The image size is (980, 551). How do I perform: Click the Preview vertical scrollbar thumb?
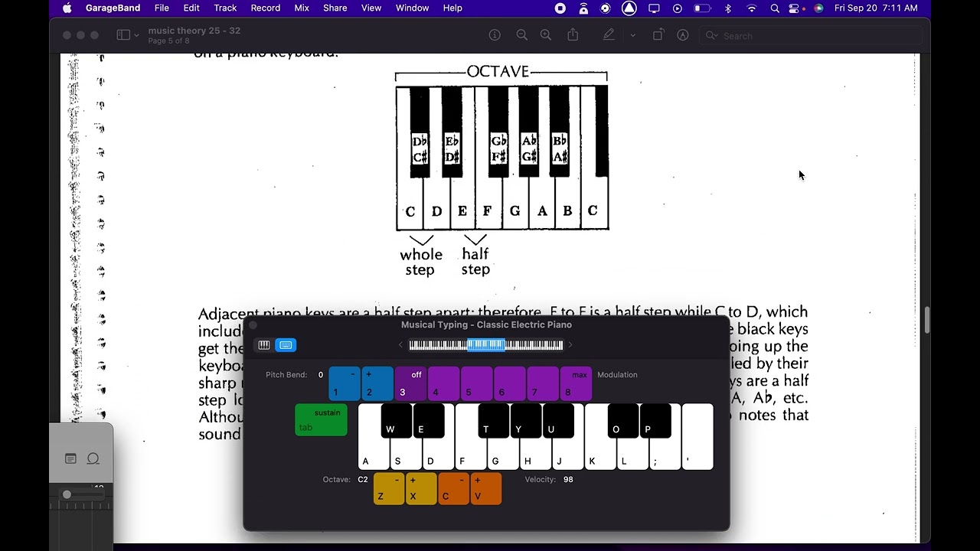coord(926,320)
